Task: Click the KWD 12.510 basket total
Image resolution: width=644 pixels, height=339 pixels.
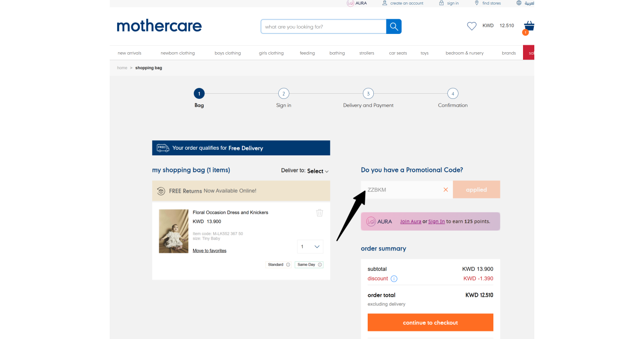Action: [498, 25]
